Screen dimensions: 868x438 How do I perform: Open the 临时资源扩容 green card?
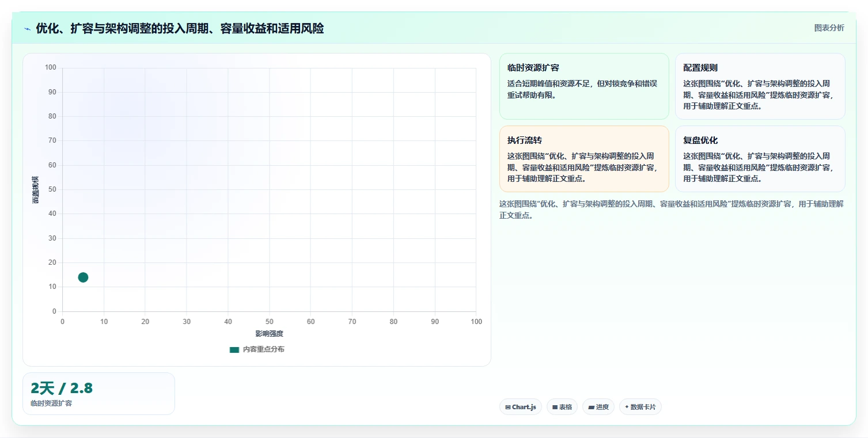(x=584, y=86)
